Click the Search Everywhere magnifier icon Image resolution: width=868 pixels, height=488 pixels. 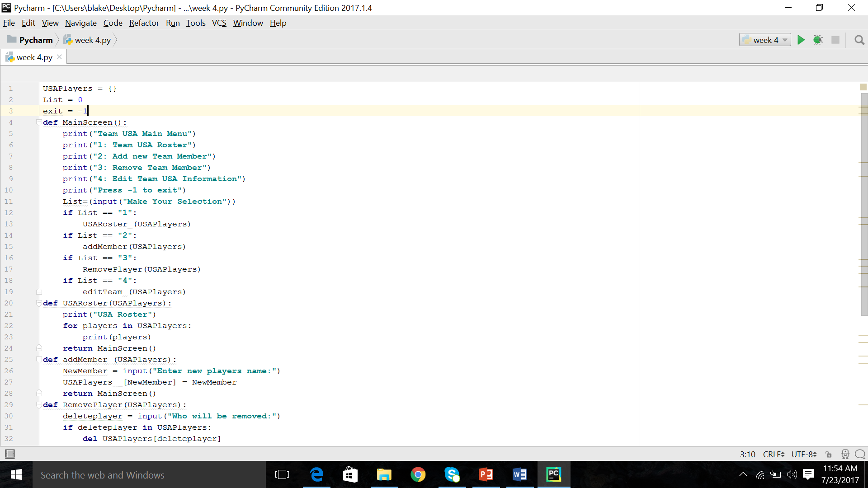[x=859, y=40]
